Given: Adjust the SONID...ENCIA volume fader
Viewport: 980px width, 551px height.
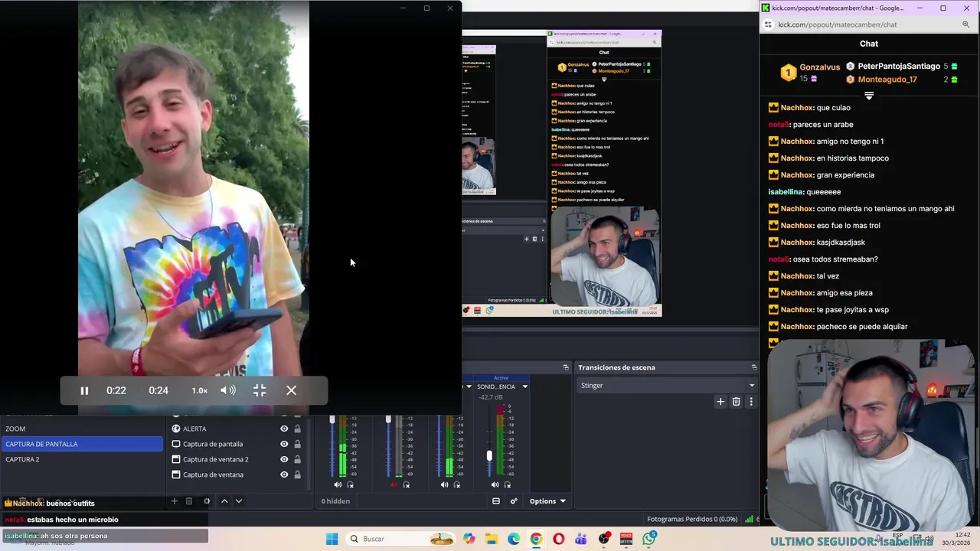Looking at the screenshot, I should click(x=489, y=455).
